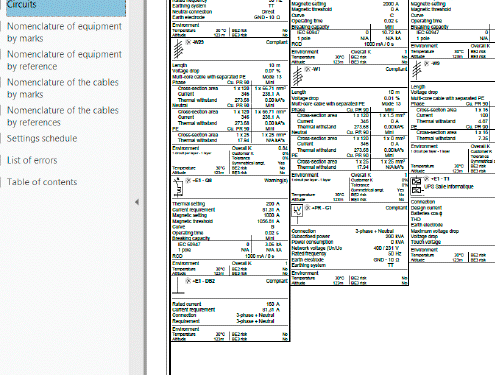
Task: Show the List of errors
Action: click(32, 160)
